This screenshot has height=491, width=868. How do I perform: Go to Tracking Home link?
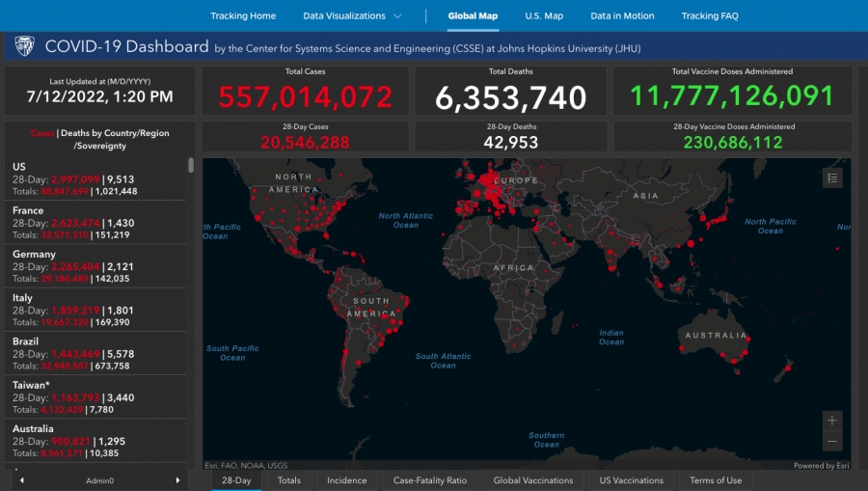[x=243, y=16]
